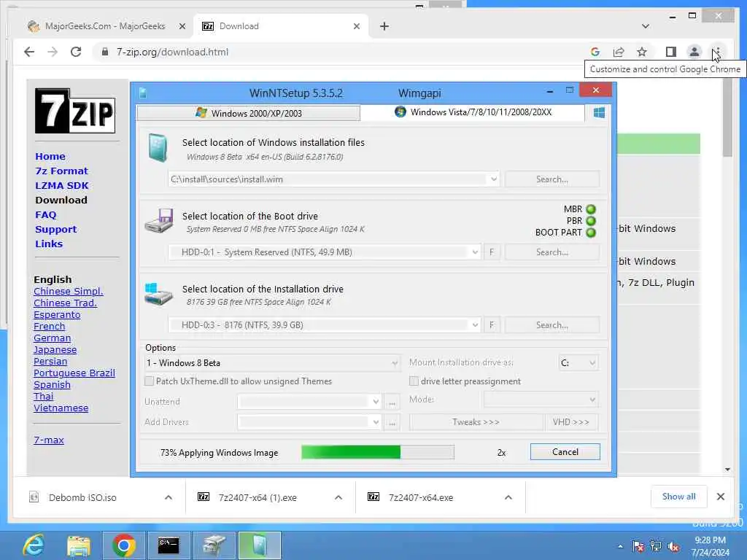Expand the Unattend dropdown
The height and width of the screenshot is (560, 747).
(376, 402)
